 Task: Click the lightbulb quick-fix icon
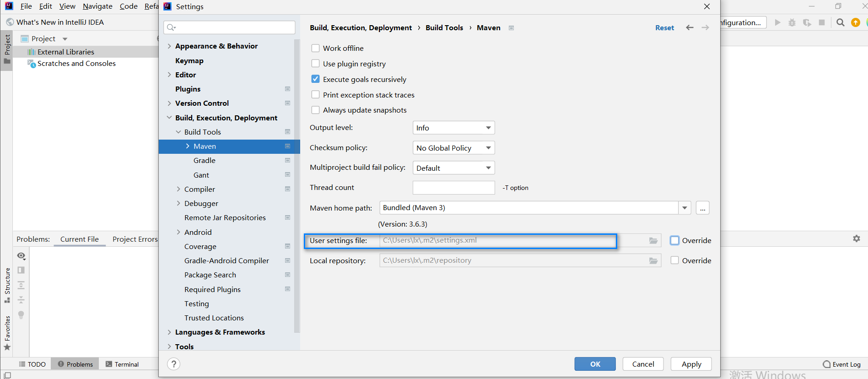[21, 315]
